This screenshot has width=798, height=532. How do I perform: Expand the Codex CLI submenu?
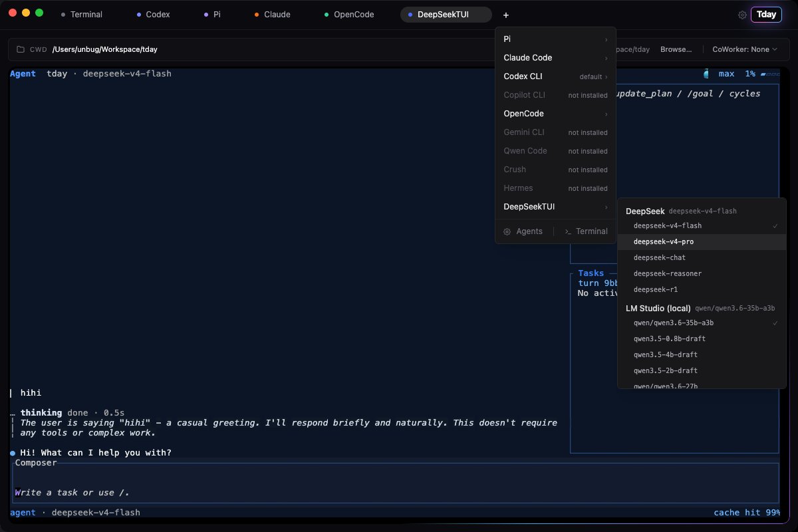coord(555,76)
